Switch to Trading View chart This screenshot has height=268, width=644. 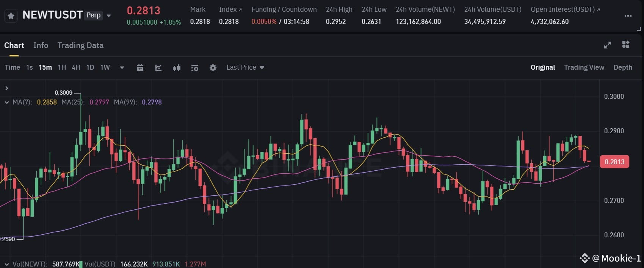584,67
